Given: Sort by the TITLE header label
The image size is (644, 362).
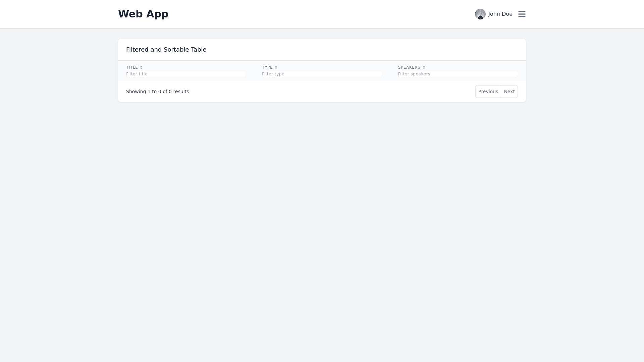Looking at the screenshot, I should click(x=132, y=67).
